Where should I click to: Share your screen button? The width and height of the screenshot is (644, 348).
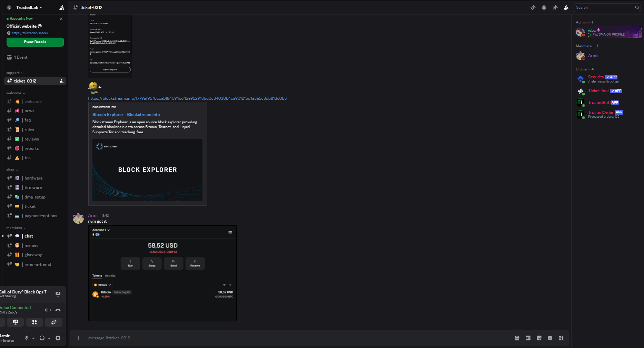pos(16,322)
